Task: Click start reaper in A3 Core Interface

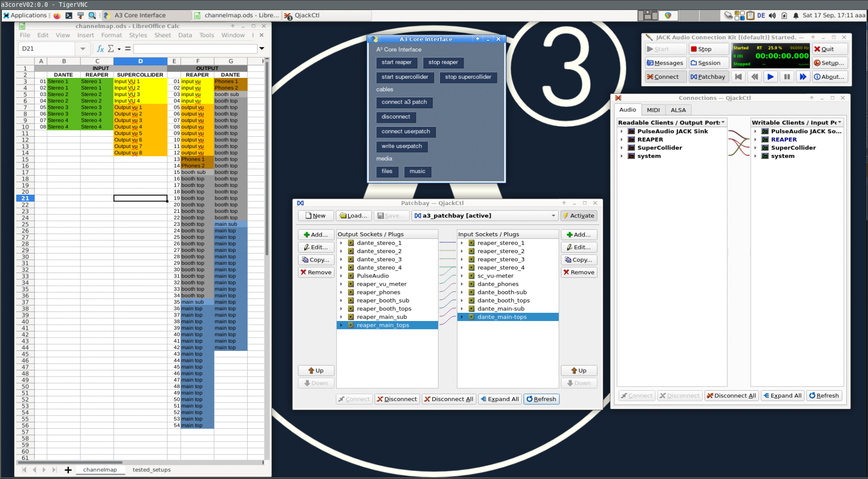Action: click(396, 62)
